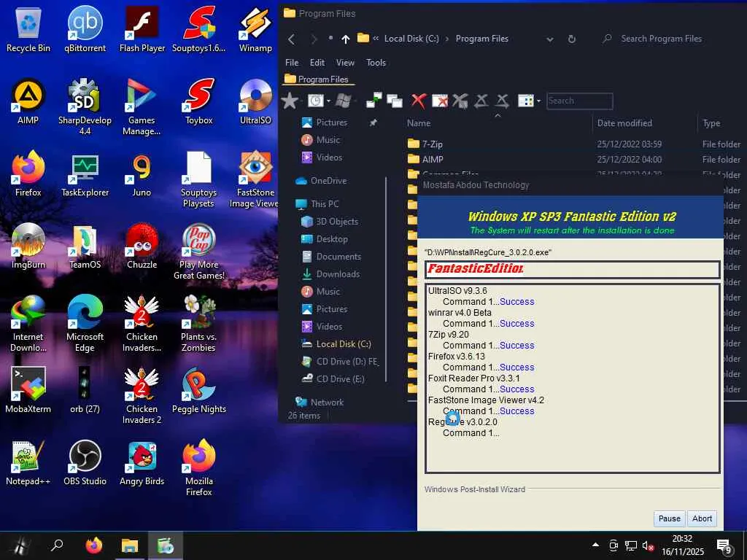Open the View menu in Explorer

[345, 63]
